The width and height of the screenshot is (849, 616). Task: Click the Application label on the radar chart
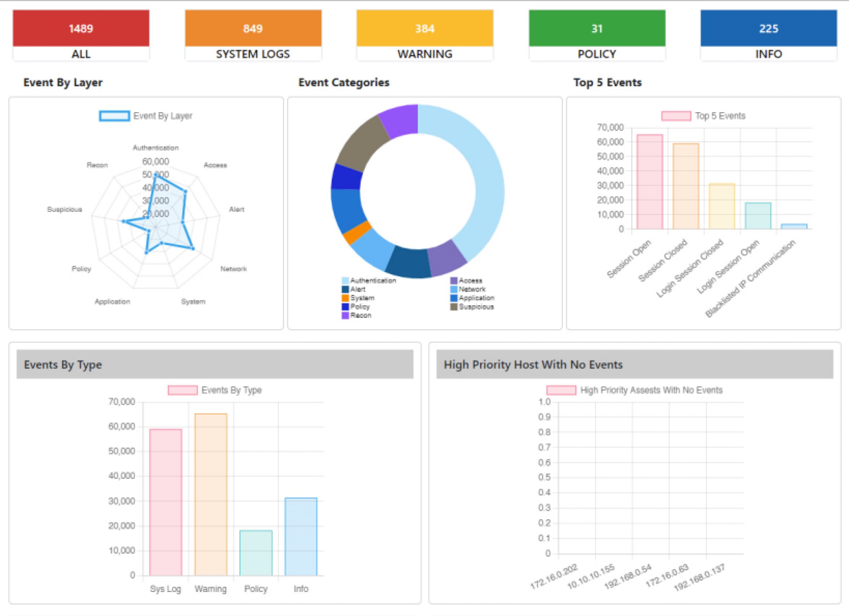[x=112, y=302]
